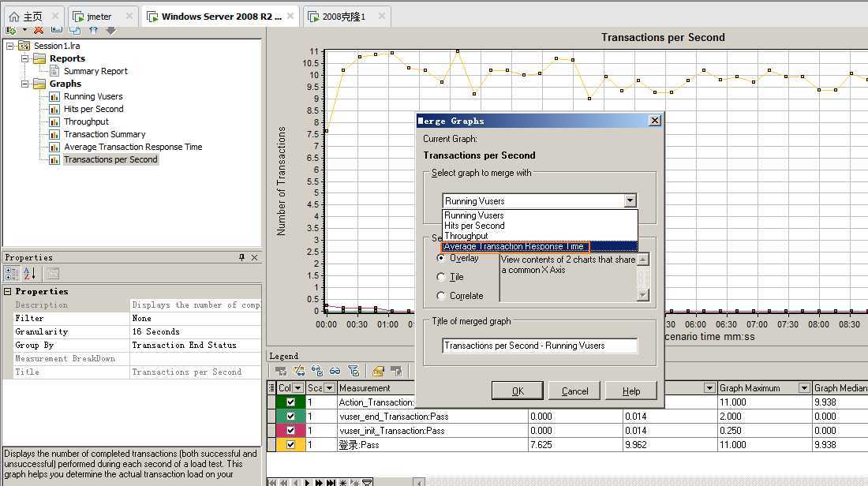The image size is (868, 486).
Task: Click the alphabetical A-Z sort icon
Action: 29,273
